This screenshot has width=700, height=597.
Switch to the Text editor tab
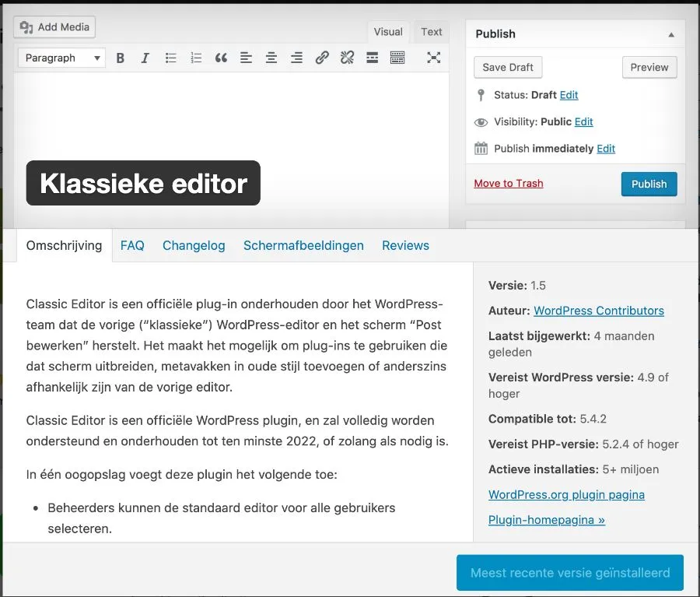point(431,32)
